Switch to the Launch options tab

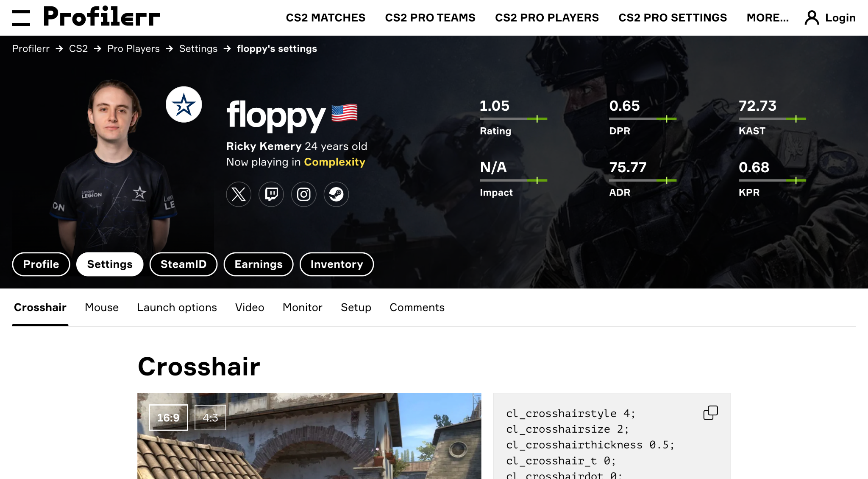click(x=177, y=308)
